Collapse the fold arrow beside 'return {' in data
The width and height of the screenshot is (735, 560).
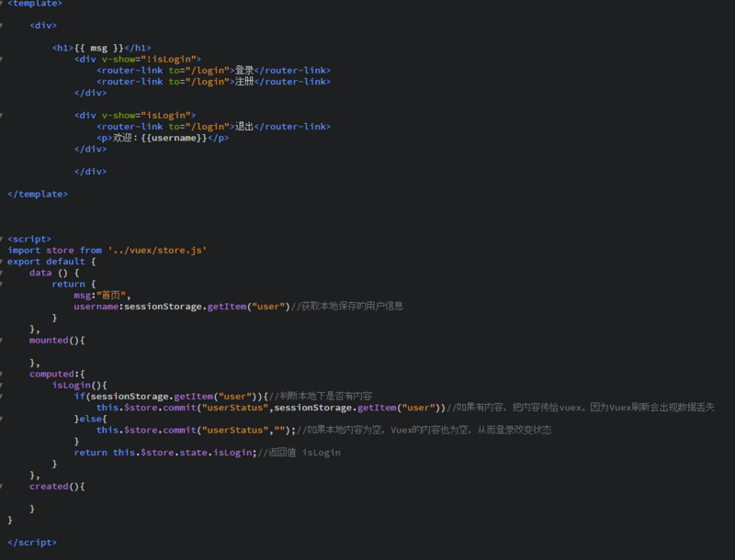[2, 284]
